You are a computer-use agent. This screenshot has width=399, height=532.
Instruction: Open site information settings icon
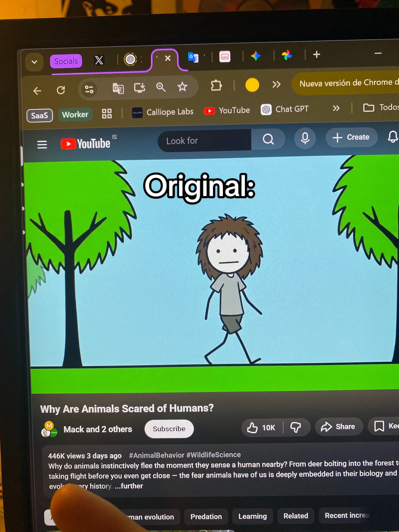pos(89,89)
